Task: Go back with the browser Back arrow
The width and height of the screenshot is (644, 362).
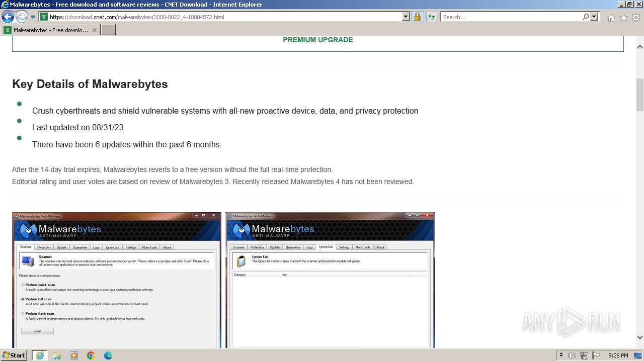Action: pyautogui.click(x=8, y=17)
